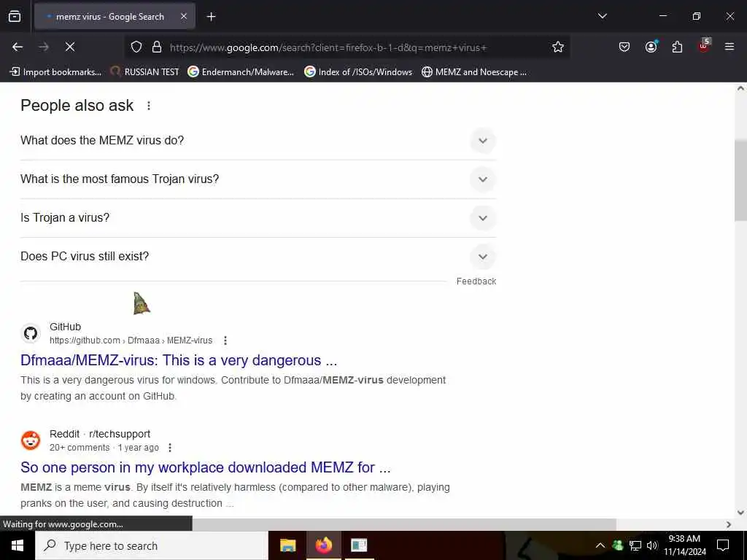The height and width of the screenshot is (560, 747).
Task: Click the vertical scrollbar thumb
Action: tap(741, 181)
